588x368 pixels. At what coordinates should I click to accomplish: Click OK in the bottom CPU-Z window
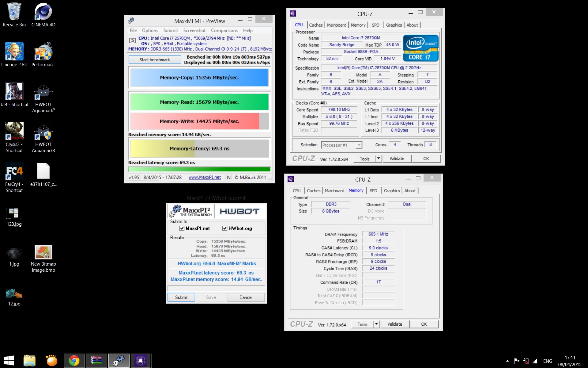click(x=424, y=324)
